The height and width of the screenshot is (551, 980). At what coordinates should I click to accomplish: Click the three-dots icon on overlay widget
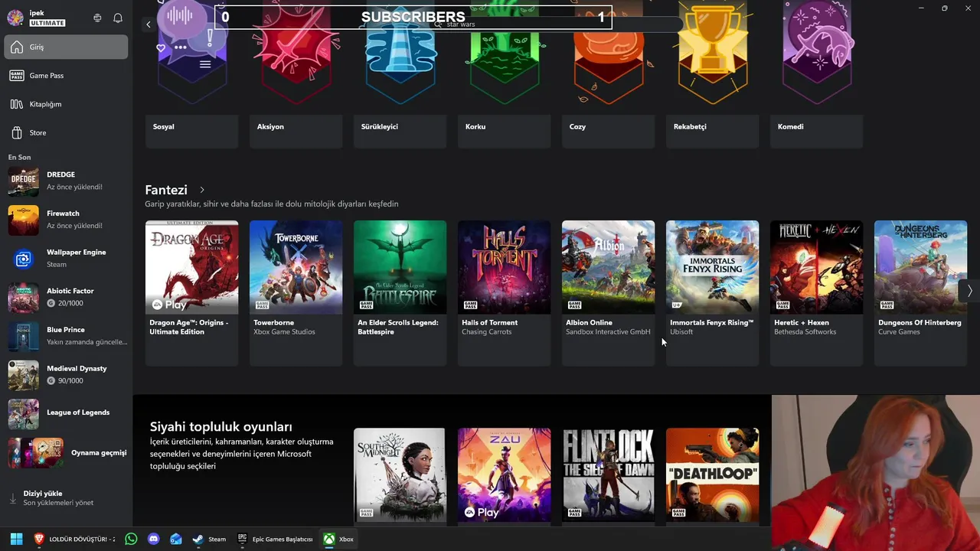(181, 47)
